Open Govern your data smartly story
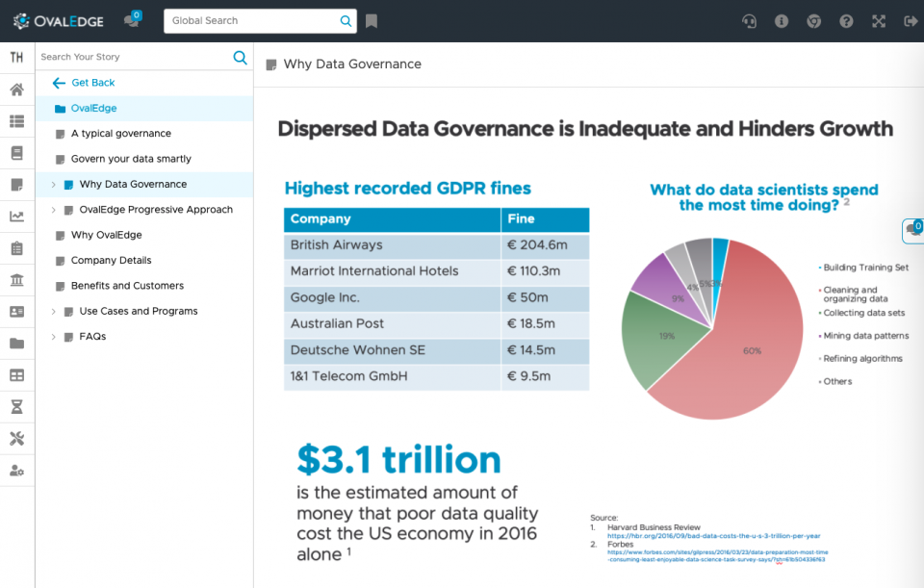Screen dimensions: 924x588 point(131,159)
